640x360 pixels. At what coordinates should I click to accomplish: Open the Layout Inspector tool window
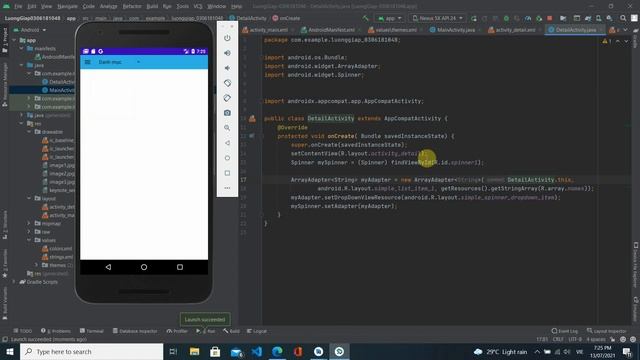(606, 331)
